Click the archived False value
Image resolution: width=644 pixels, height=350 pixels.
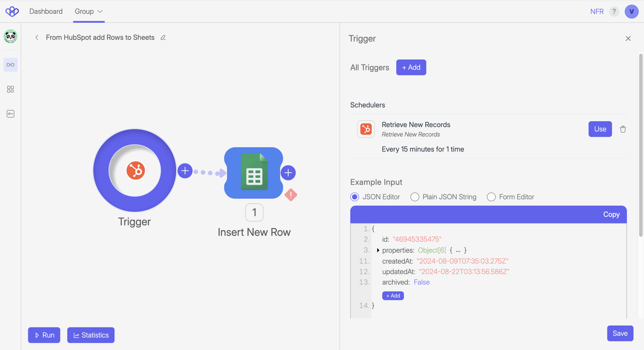pos(422,282)
